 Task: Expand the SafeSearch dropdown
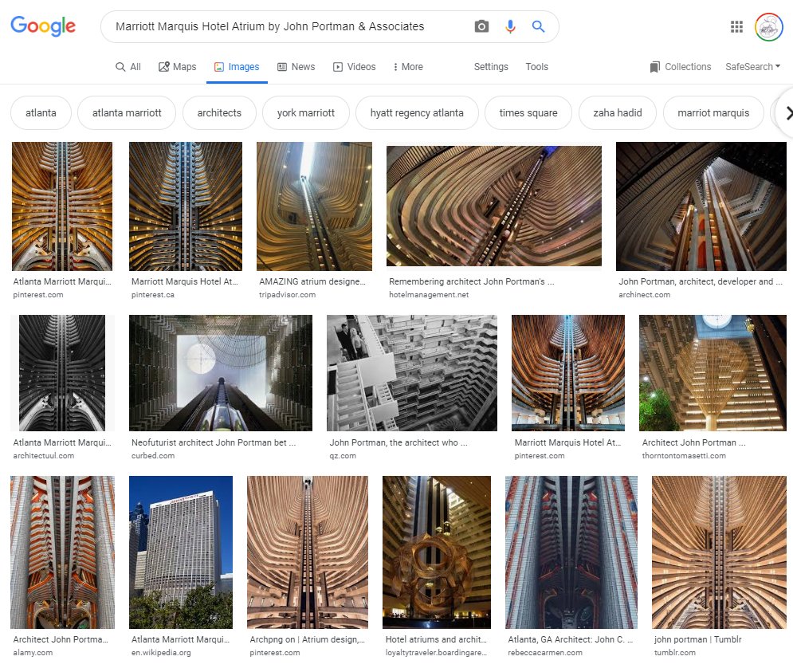coord(753,67)
